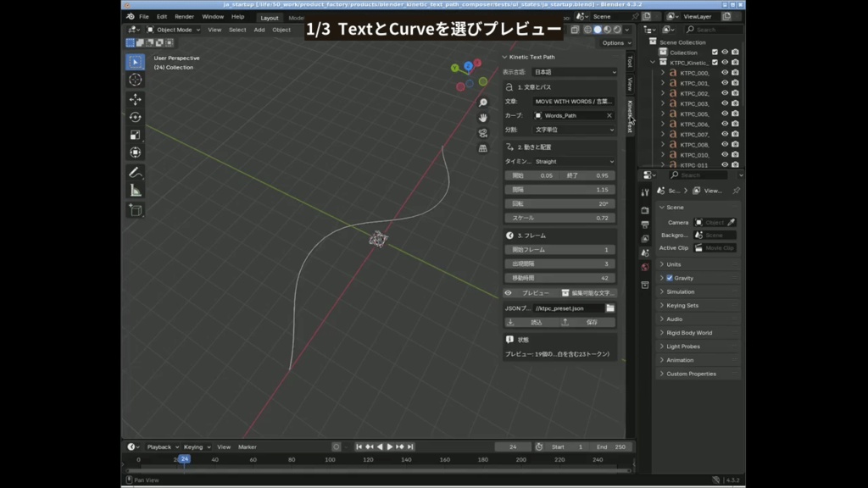This screenshot has width=868, height=488.
Task: Open the Render properties tab icon
Action: pos(645,210)
